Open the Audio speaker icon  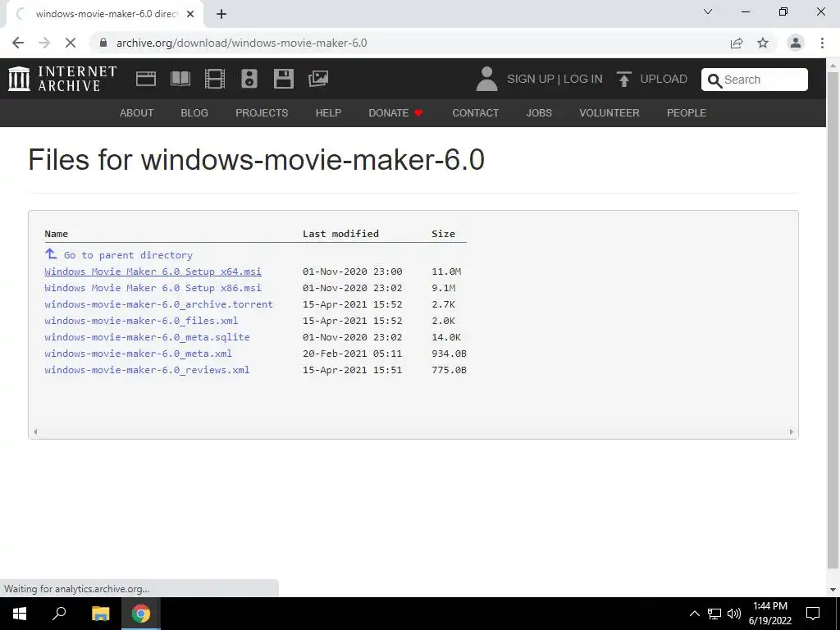pos(249,79)
